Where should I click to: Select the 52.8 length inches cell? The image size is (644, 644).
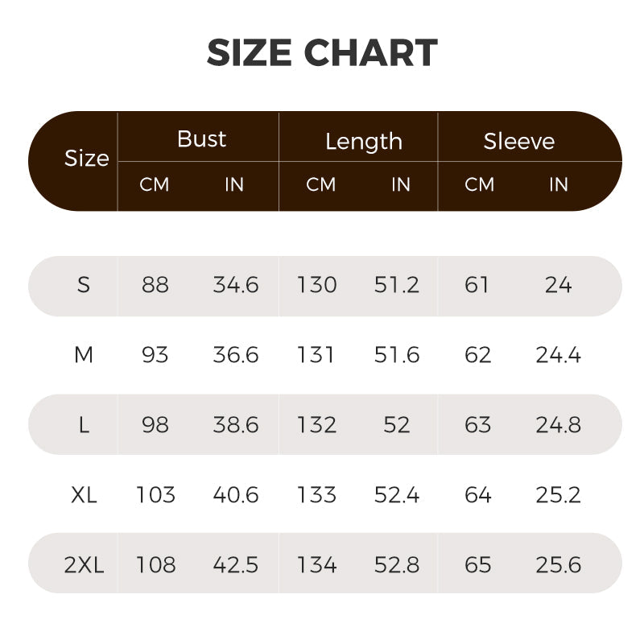397,565
